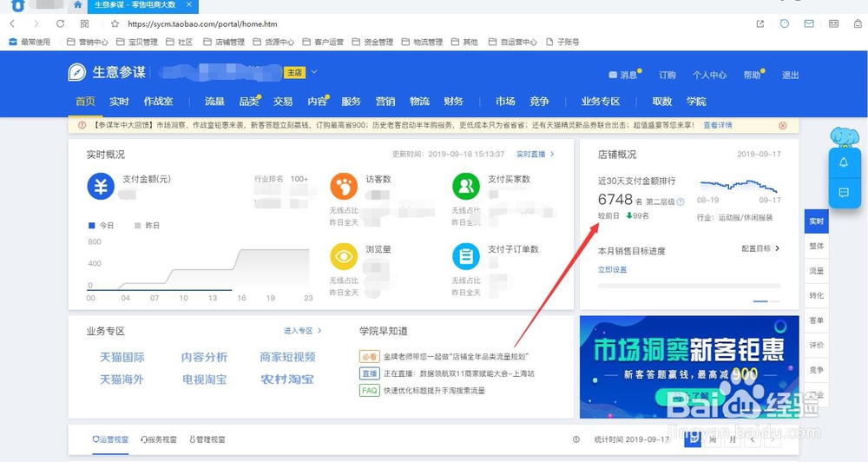
Task: Click the 市场洞察新客钜惠 banner image
Action: (x=689, y=366)
